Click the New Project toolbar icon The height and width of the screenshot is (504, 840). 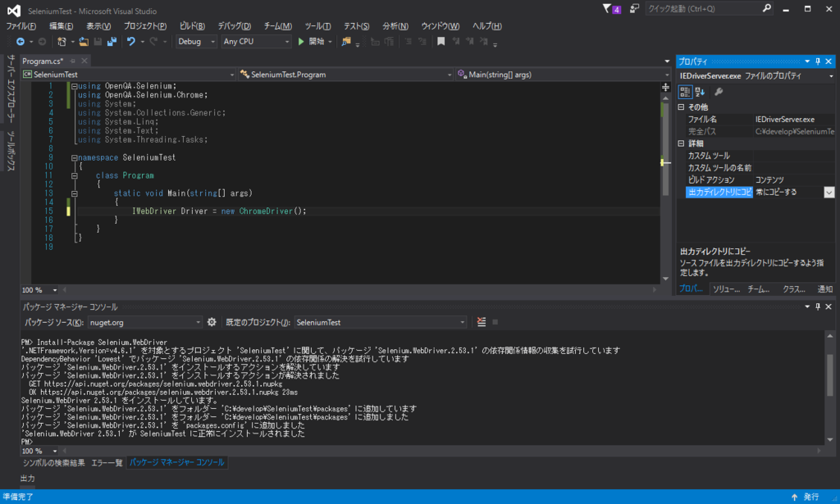click(x=62, y=41)
